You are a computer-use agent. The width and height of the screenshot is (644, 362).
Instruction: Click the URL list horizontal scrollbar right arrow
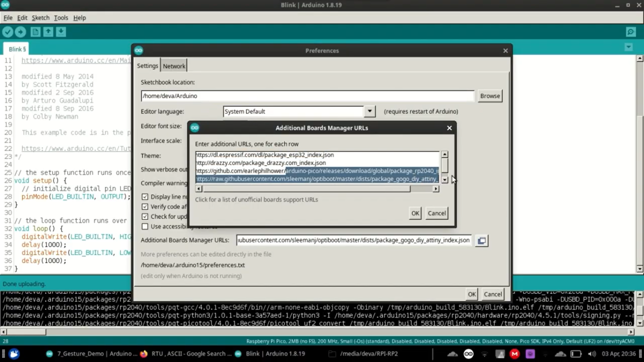[436, 189]
